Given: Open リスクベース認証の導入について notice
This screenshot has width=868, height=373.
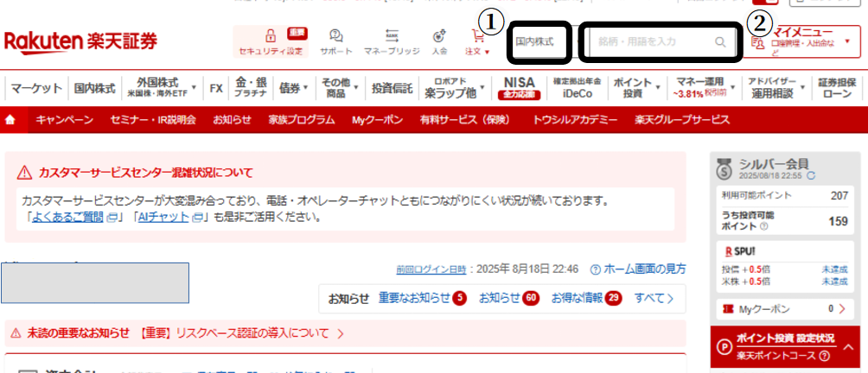Looking at the screenshot, I should coord(252,333).
